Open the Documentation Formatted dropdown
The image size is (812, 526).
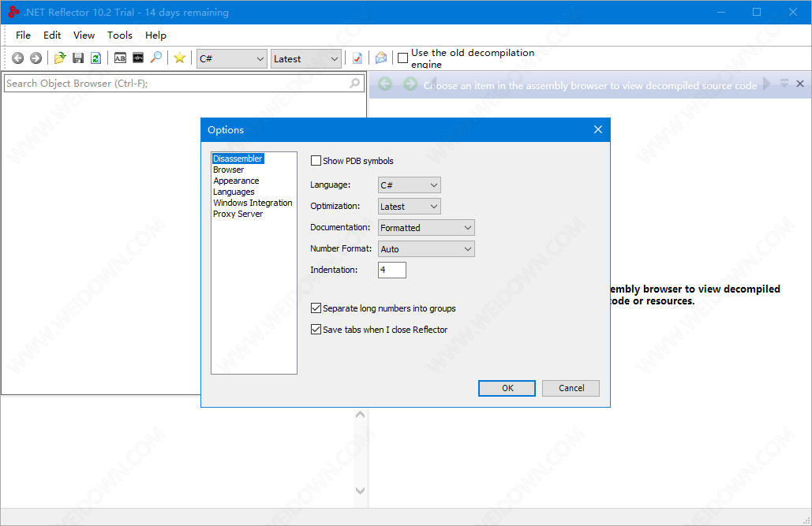click(426, 228)
